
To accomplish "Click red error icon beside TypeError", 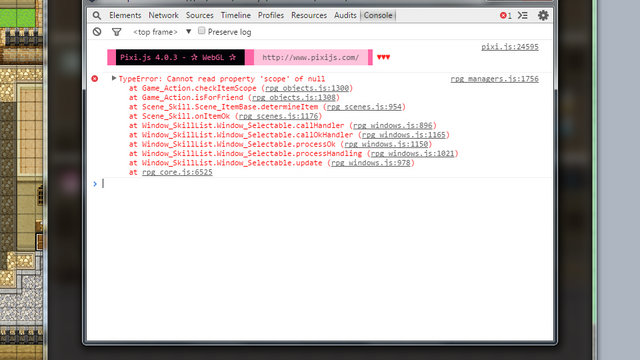I will (x=95, y=78).
